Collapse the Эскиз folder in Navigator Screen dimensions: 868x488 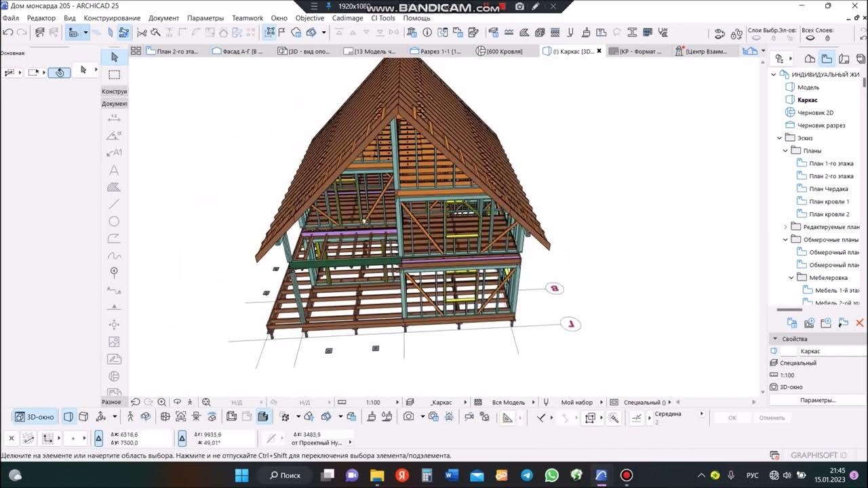[780, 138]
